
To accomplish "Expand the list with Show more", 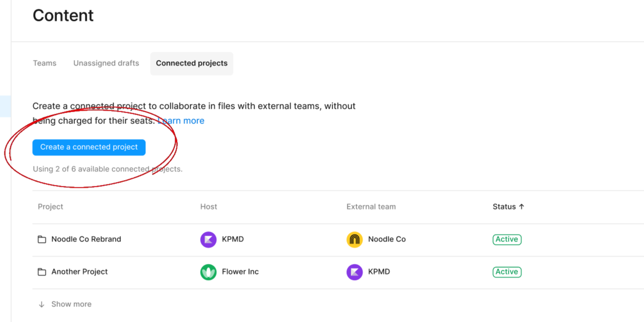I will (x=71, y=303).
